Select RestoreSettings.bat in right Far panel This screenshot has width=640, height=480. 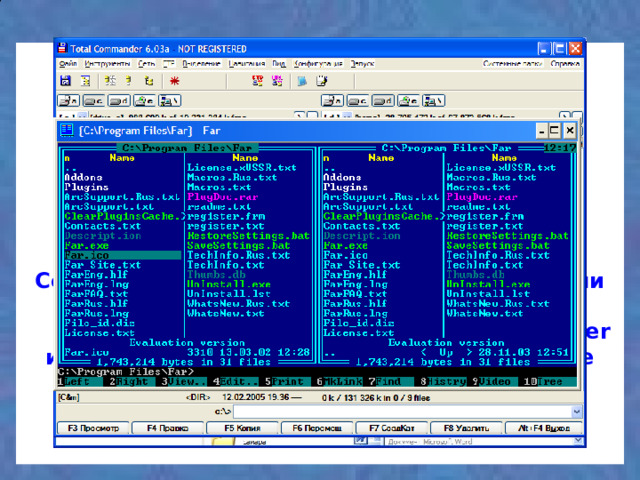click(x=507, y=236)
